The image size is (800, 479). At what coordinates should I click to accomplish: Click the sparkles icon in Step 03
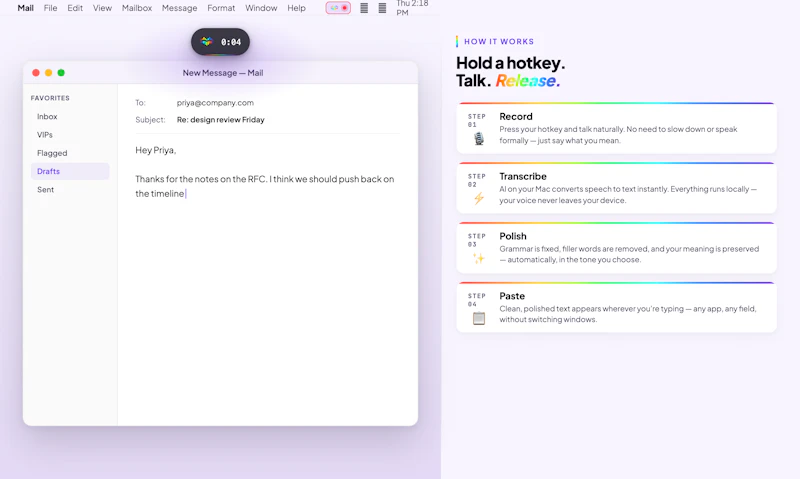(479, 258)
